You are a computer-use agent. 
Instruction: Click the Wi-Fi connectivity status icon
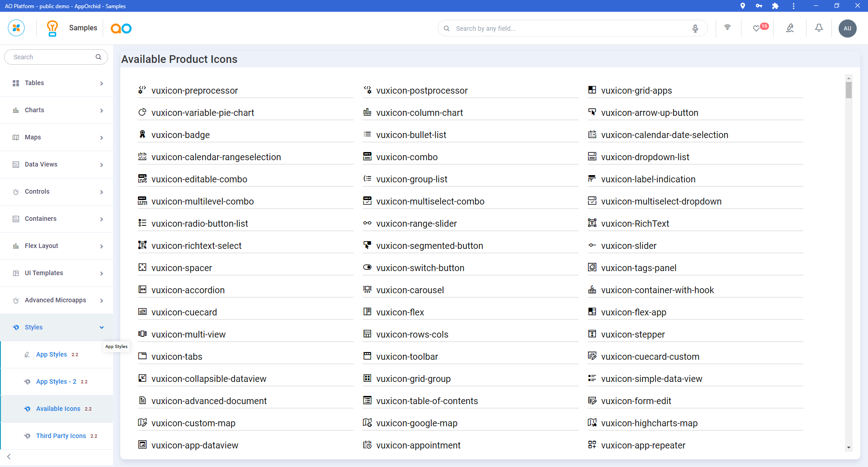pos(727,28)
